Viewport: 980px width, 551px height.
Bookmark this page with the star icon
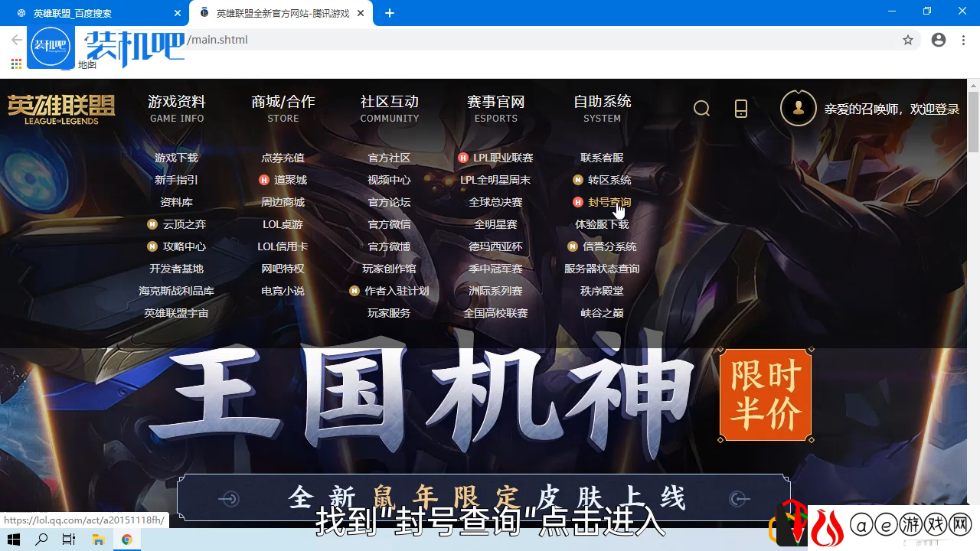click(908, 40)
